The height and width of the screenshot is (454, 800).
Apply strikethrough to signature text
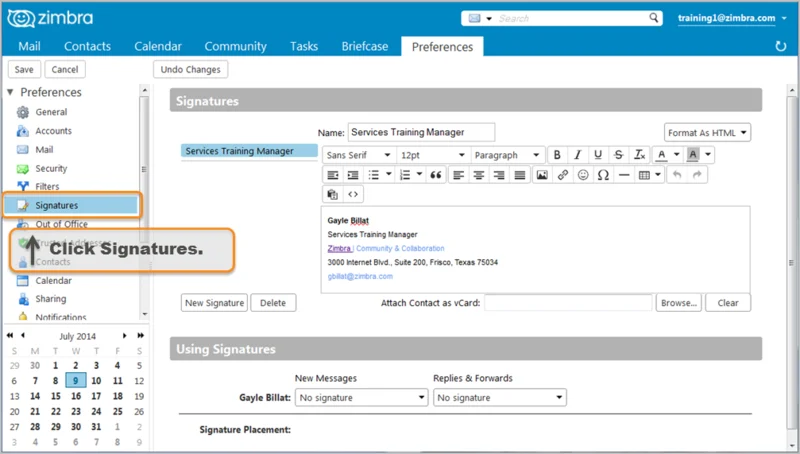pyautogui.click(x=618, y=155)
